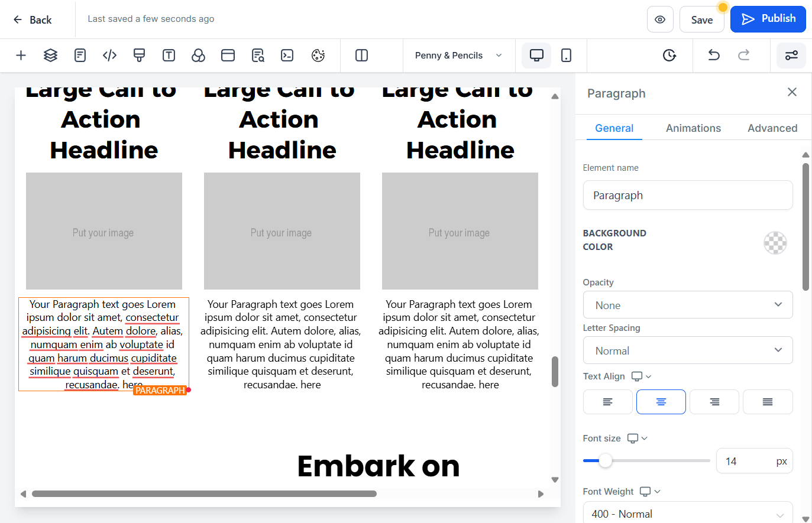Switch to the Animations tab
Screen dimensions: 812x523
pos(693,128)
